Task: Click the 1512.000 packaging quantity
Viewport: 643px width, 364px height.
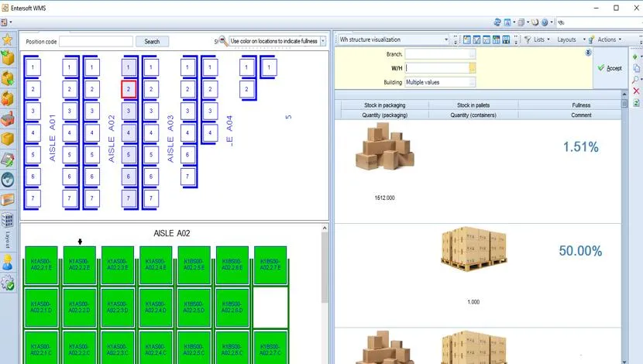Action: [x=385, y=198]
